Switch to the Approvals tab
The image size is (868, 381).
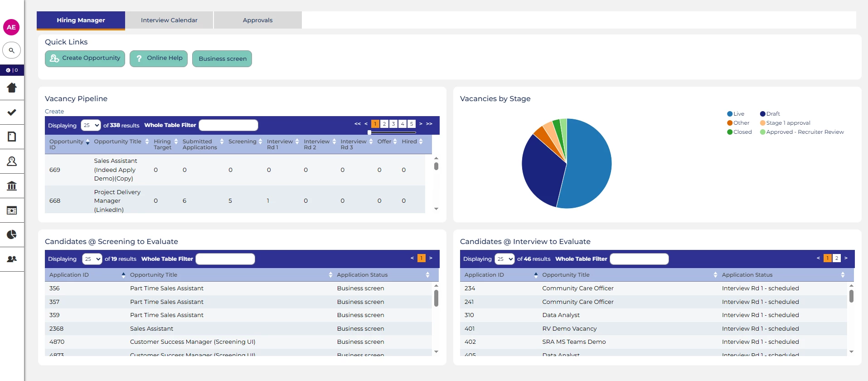click(x=257, y=20)
